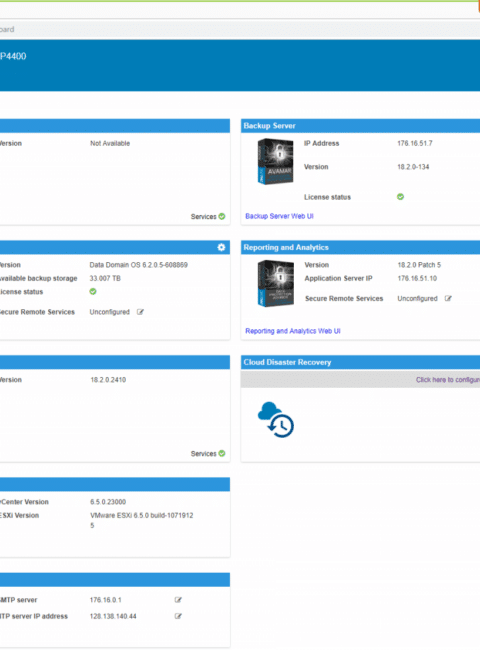Click the Services label in 18.2.0.2410 panel

204,454
